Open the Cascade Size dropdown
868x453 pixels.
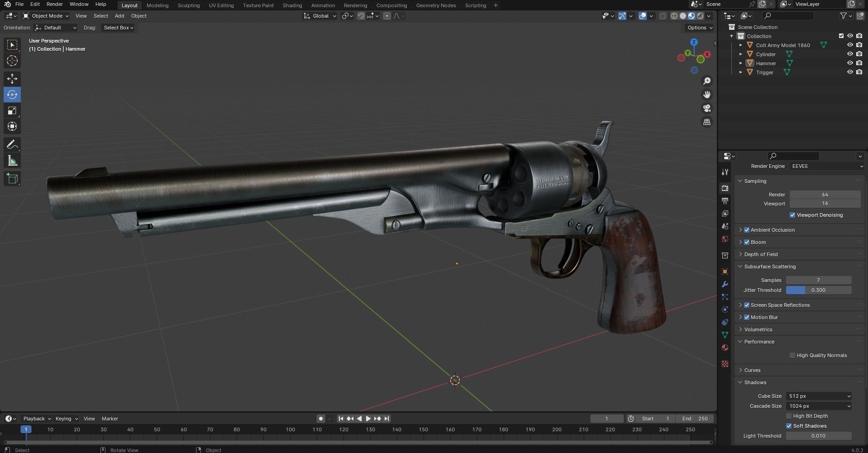(x=819, y=406)
